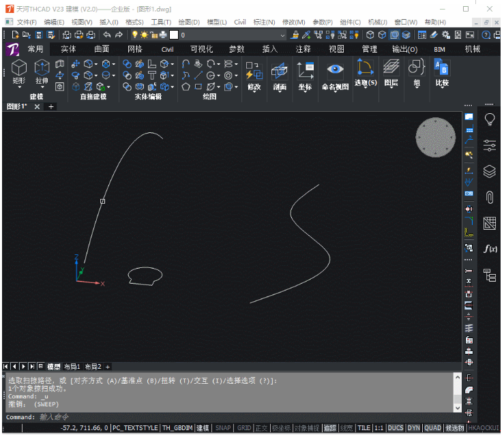Open the 剖面 section tool
The width and height of the screenshot is (504, 437).
tap(280, 76)
